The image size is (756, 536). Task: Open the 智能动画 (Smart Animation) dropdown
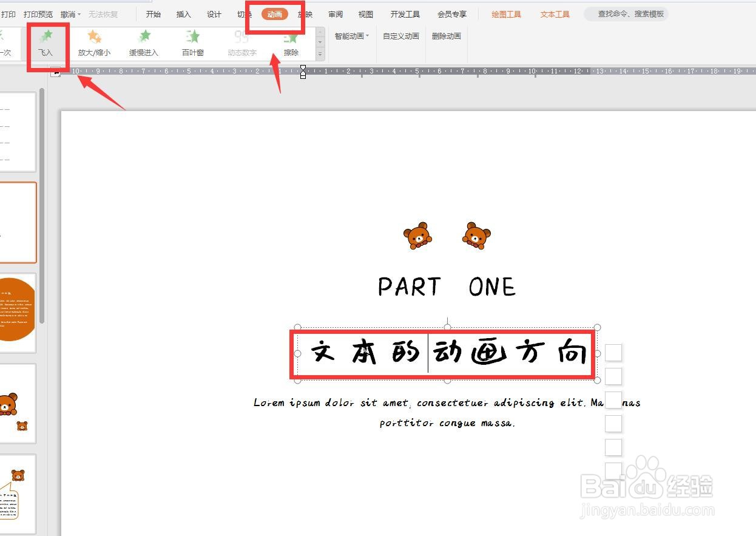pyautogui.click(x=350, y=36)
